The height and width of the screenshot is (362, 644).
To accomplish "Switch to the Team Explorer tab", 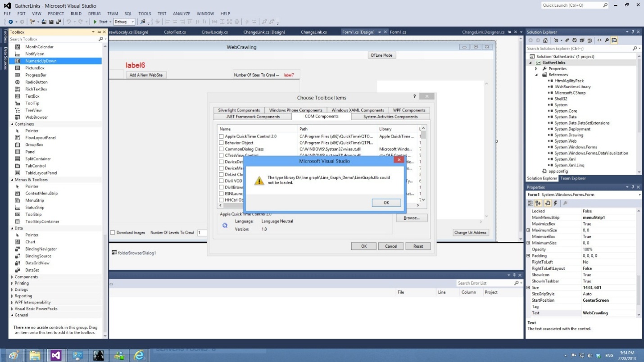I will coord(573,178).
